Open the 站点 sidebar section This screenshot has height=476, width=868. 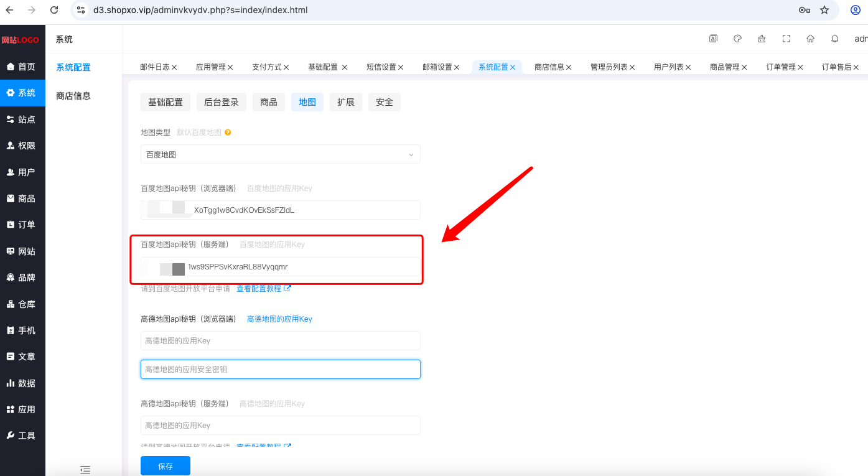22,119
